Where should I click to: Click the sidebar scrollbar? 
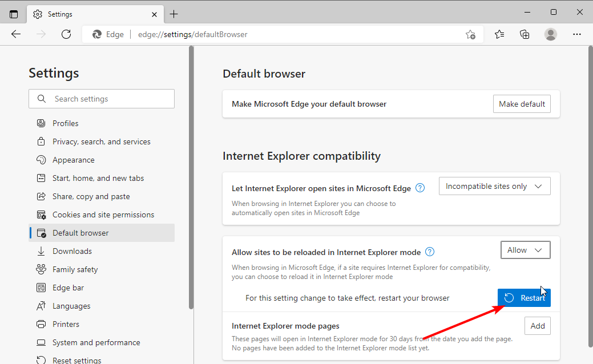point(191,177)
